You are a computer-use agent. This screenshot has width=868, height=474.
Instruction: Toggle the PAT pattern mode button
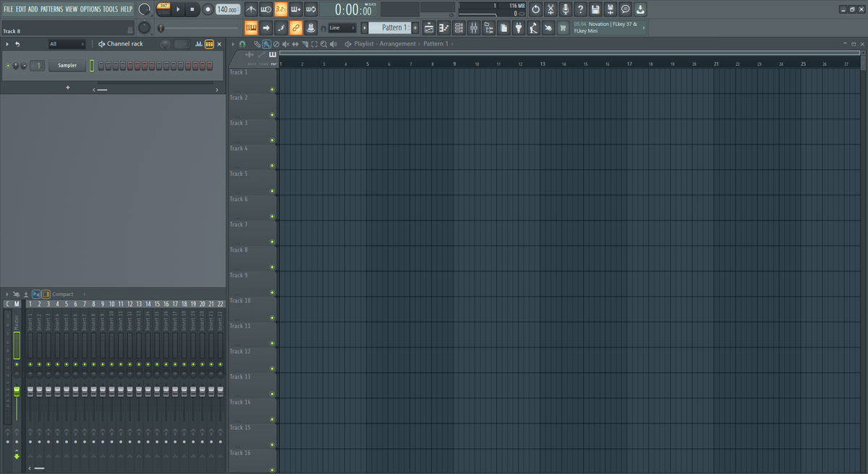tap(163, 6)
